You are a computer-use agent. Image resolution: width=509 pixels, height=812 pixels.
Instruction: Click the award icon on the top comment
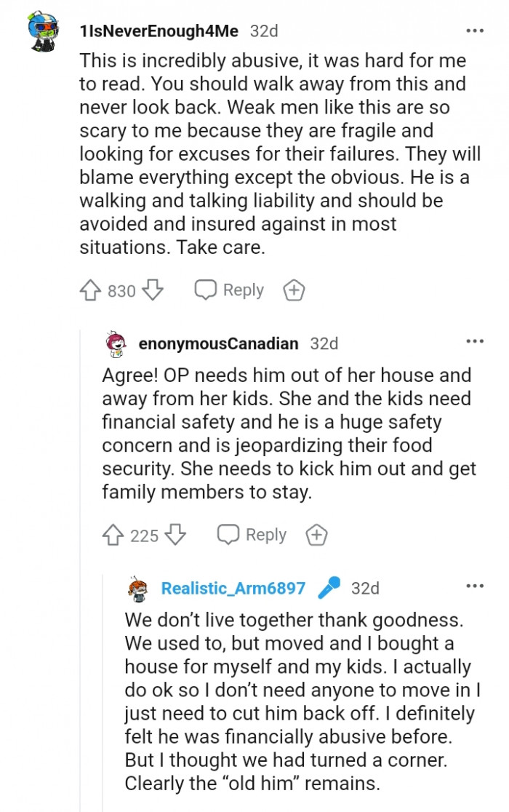click(294, 290)
